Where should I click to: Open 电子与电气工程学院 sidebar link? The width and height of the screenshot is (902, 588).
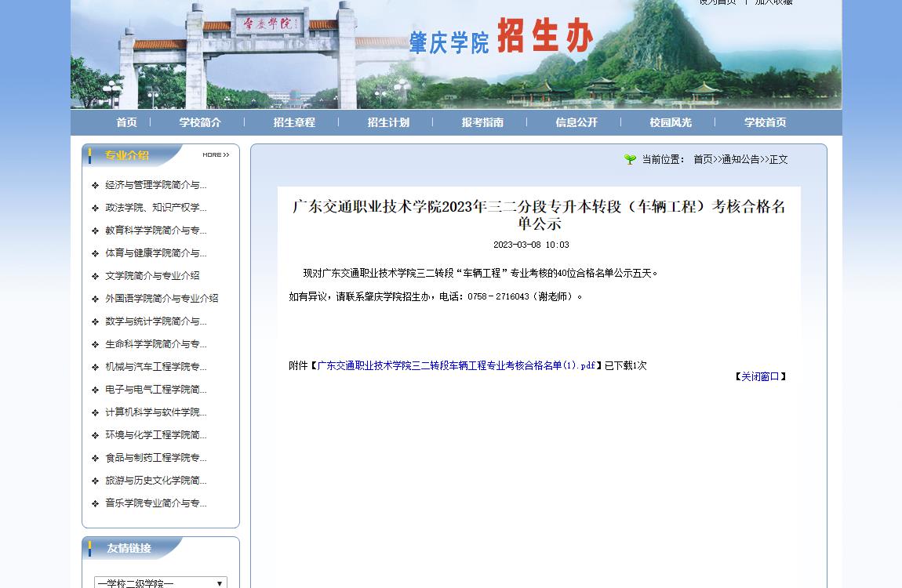coord(156,390)
